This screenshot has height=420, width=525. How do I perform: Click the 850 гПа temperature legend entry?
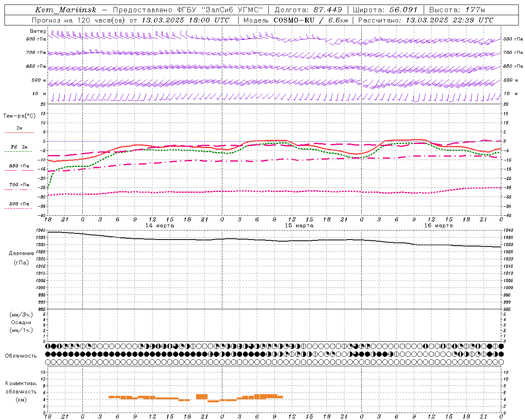(19, 166)
